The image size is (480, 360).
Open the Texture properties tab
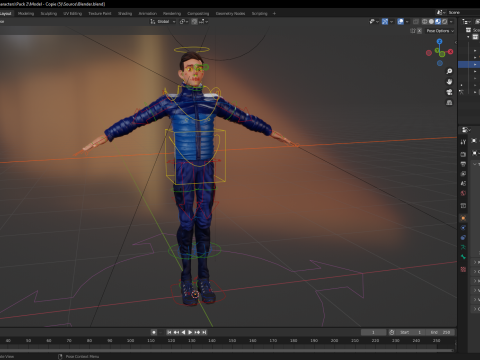[463, 269]
